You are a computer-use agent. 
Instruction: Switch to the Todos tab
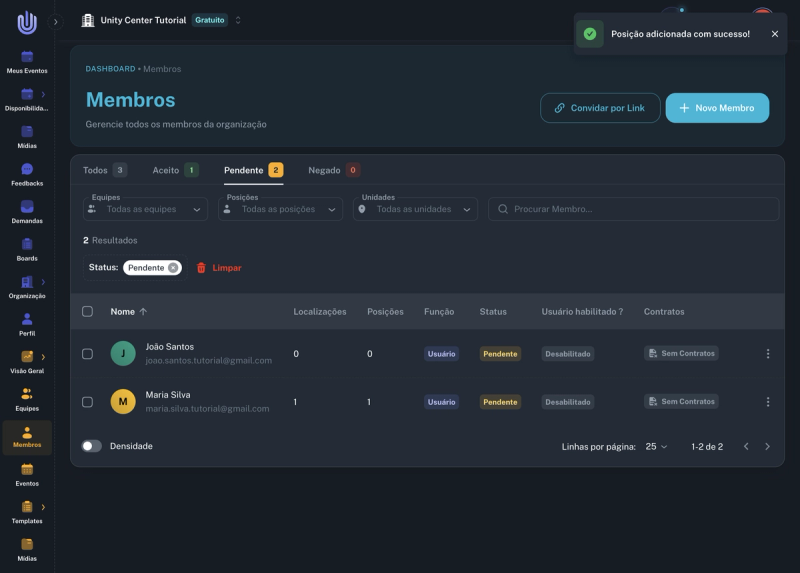coord(105,170)
